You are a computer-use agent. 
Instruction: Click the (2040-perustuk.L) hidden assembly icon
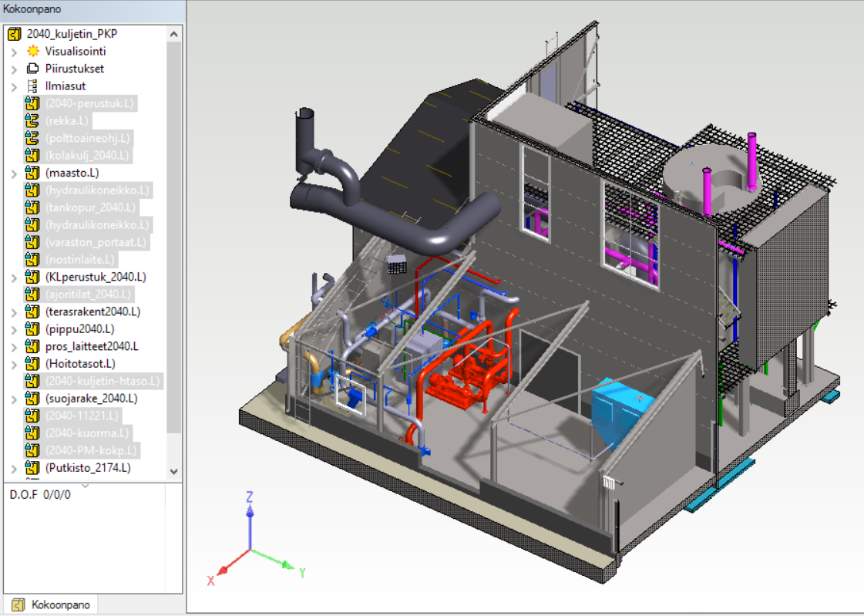click(32, 103)
